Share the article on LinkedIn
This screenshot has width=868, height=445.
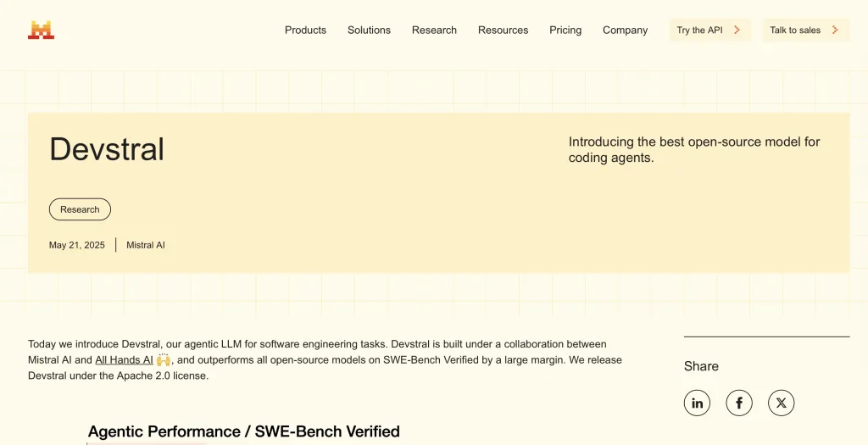tap(697, 403)
